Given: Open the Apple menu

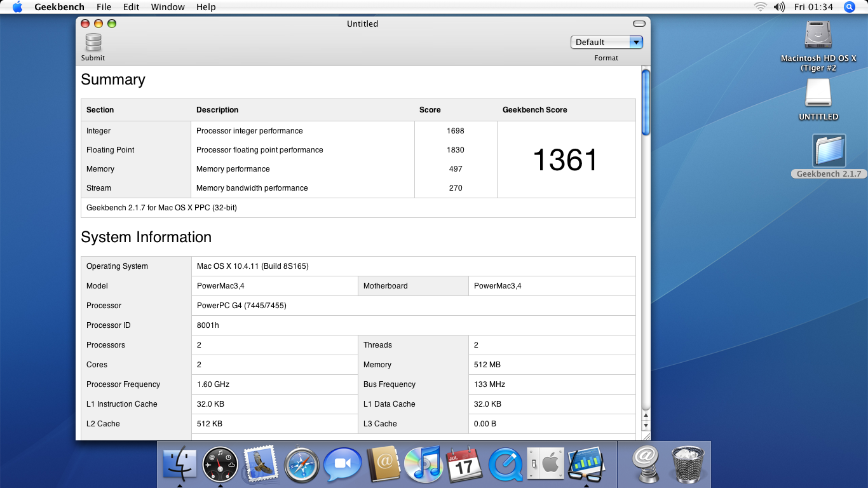Looking at the screenshot, I should [x=17, y=7].
